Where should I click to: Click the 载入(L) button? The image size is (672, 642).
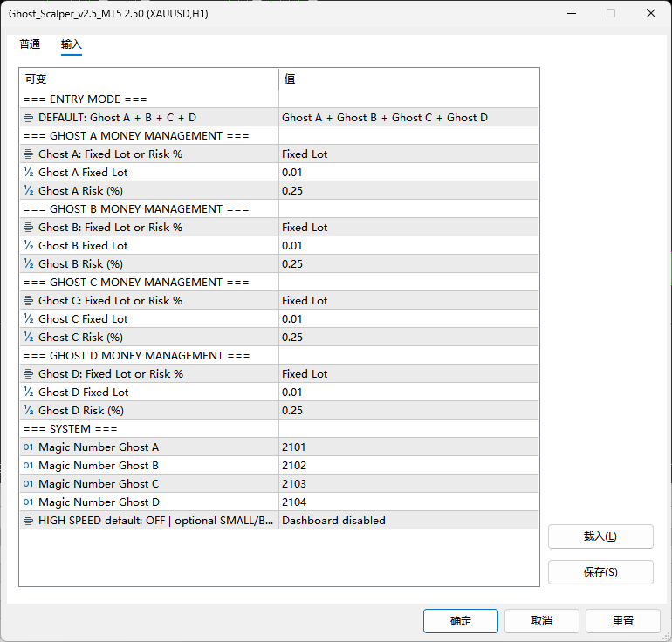click(x=600, y=536)
